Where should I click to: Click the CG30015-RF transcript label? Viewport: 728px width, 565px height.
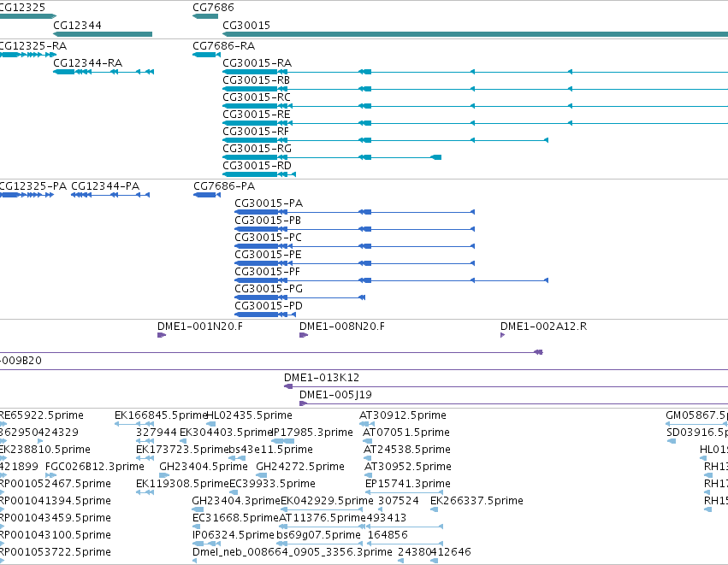click(x=256, y=132)
